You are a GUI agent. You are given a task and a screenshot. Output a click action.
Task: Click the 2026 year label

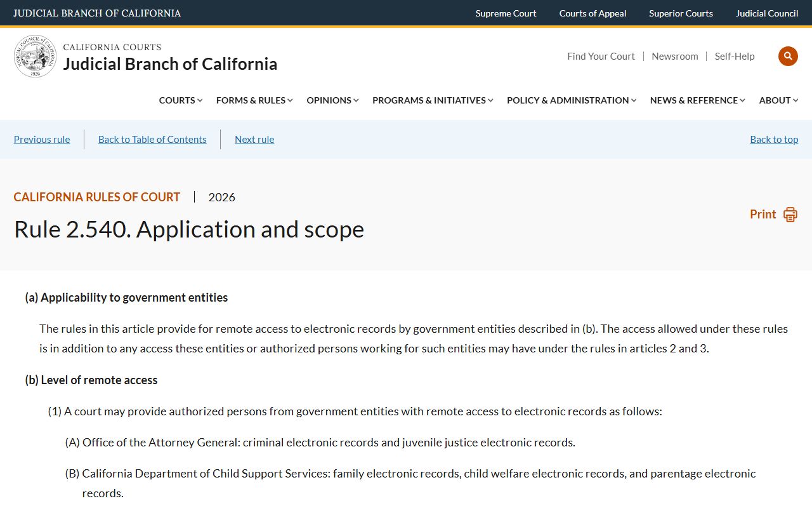pyautogui.click(x=222, y=197)
